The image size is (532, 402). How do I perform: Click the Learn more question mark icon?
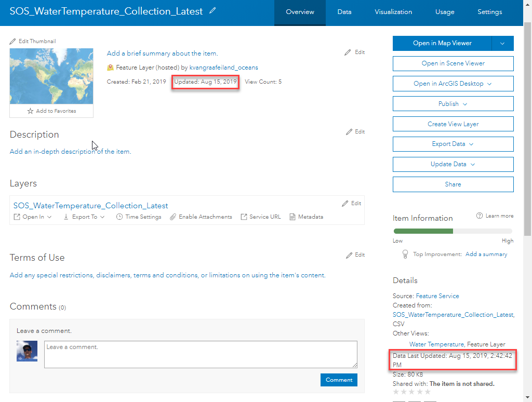480,216
